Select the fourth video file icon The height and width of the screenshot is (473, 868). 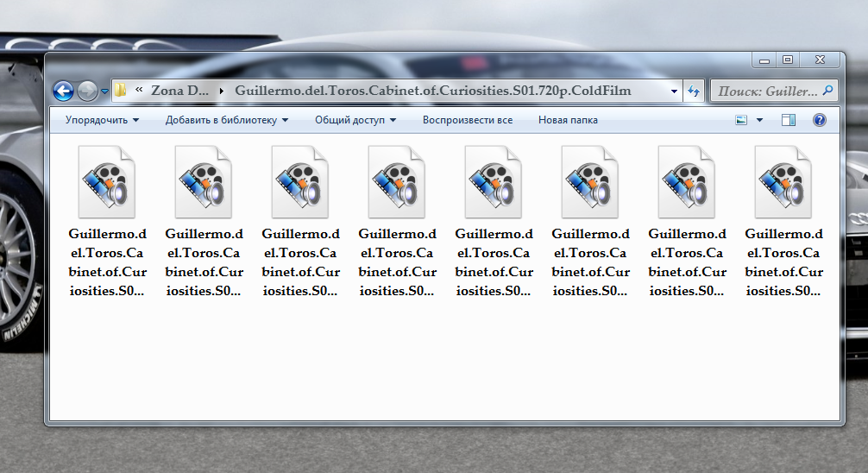coord(396,182)
